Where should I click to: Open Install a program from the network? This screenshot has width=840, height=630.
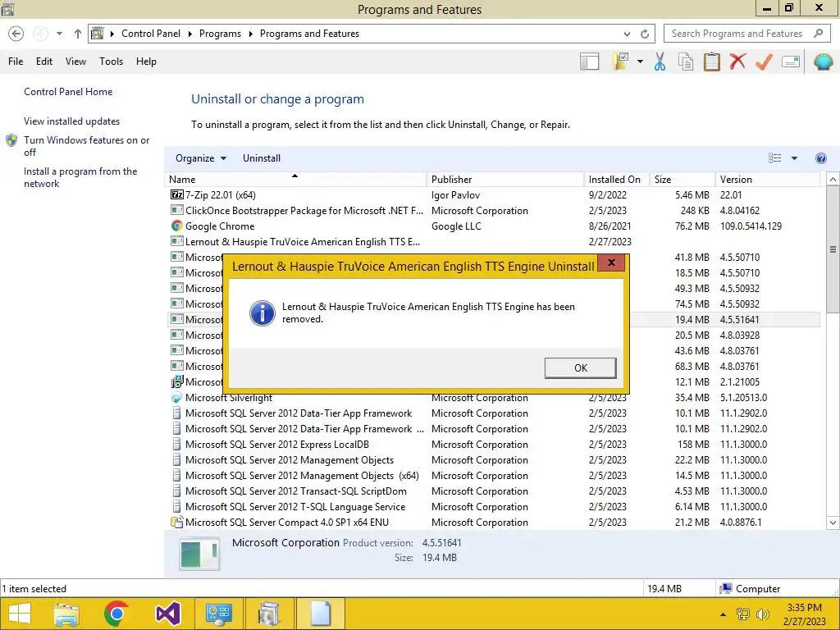pyautogui.click(x=80, y=177)
